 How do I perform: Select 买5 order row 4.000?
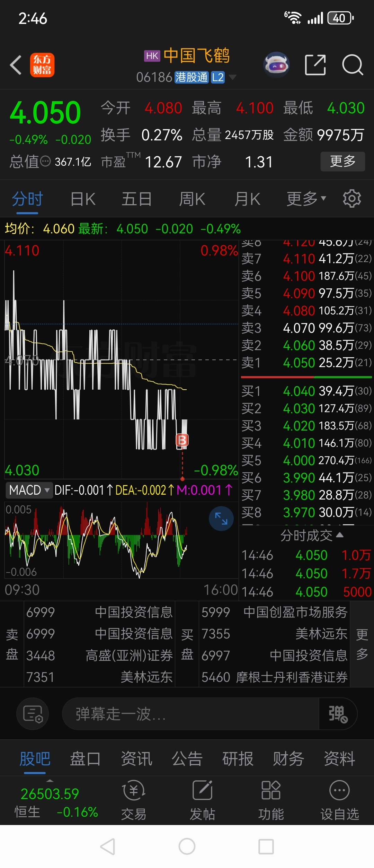[306, 460]
